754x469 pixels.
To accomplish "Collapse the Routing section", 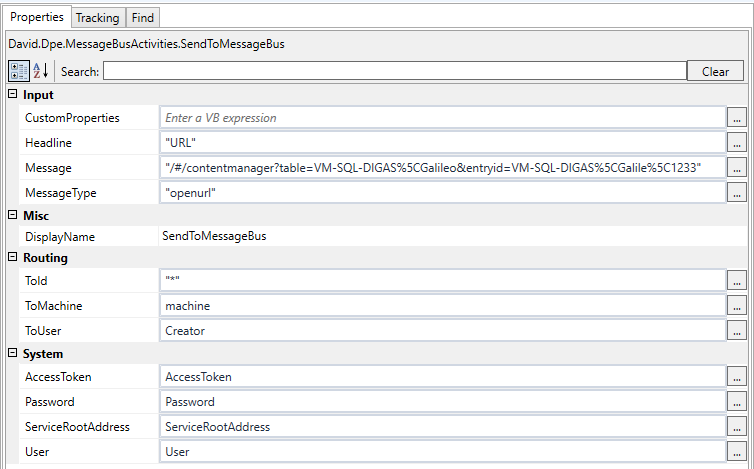I will [x=12, y=258].
